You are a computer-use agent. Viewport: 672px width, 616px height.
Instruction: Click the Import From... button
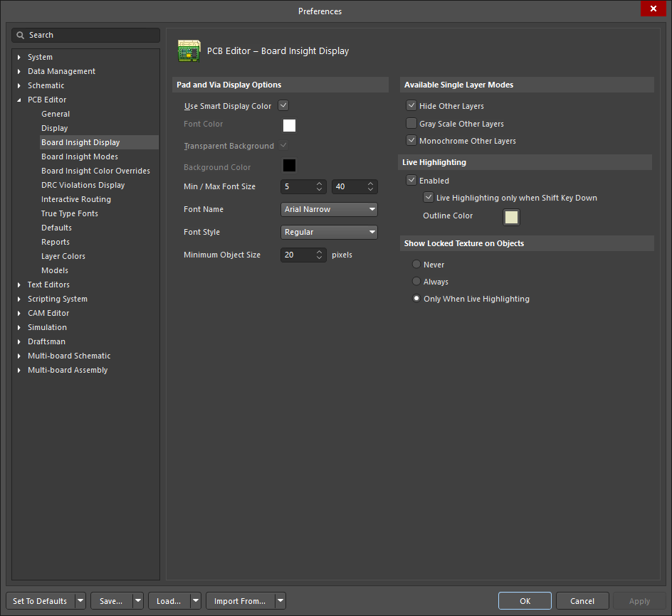[240, 600]
